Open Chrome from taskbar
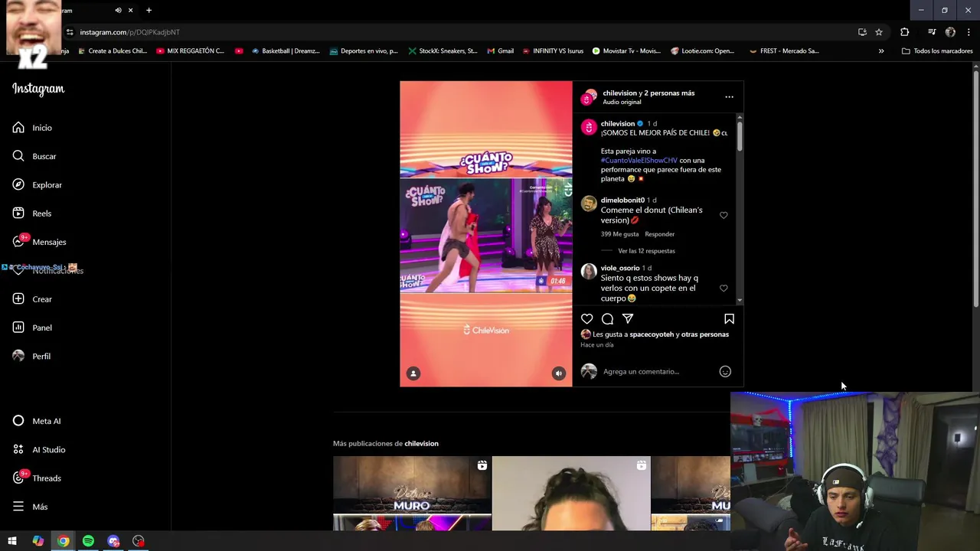 (63, 541)
